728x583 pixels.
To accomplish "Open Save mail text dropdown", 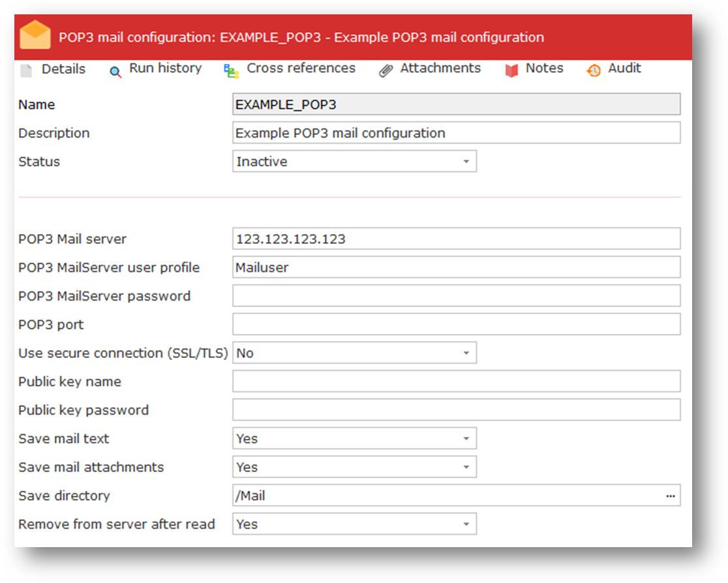I will click(x=466, y=439).
